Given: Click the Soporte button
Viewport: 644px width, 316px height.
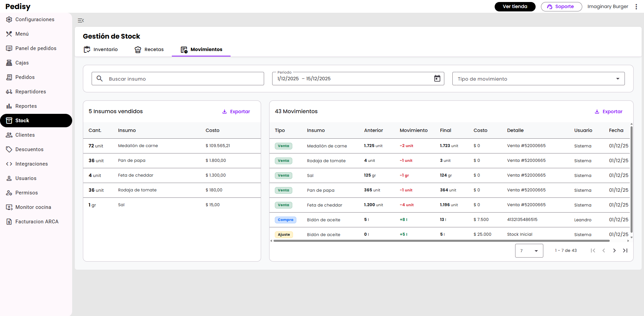Looking at the screenshot, I should (561, 7).
